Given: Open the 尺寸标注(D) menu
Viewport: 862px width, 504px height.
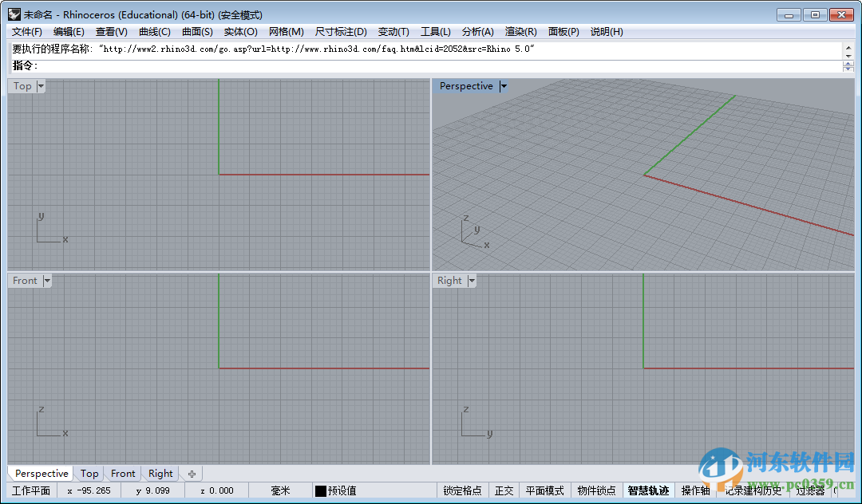Looking at the screenshot, I should tap(341, 32).
